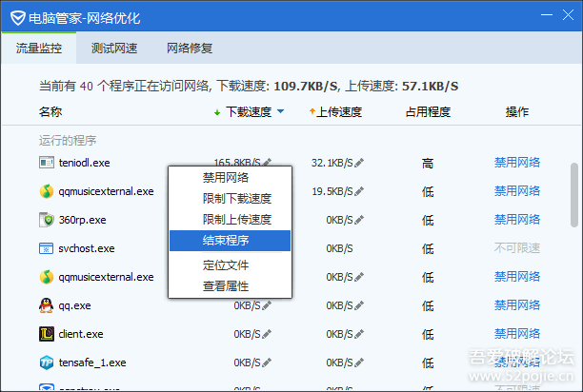Click teniodl.exe 高 usage level
Viewport: 583px width, 392px height.
coord(428,163)
